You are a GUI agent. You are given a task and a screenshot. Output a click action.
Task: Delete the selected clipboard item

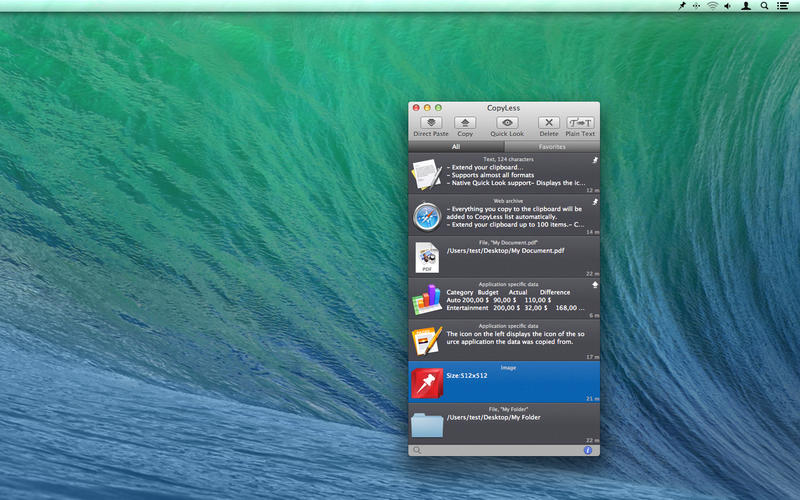click(x=549, y=122)
